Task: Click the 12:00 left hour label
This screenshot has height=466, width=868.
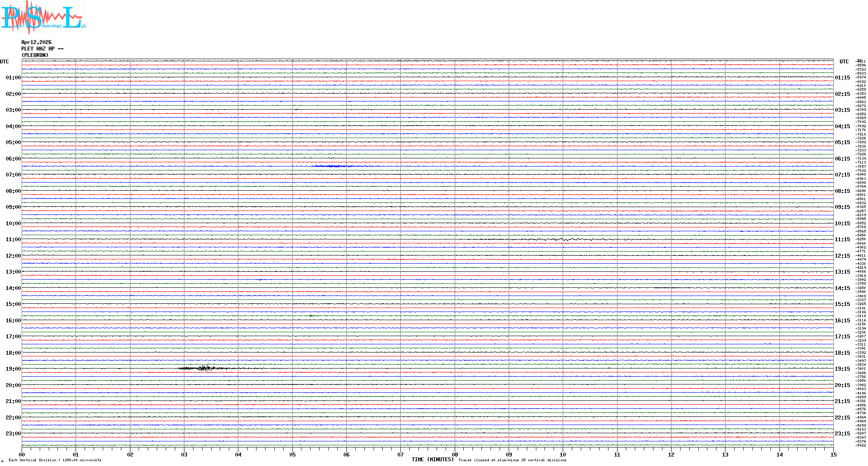Action: [13, 256]
